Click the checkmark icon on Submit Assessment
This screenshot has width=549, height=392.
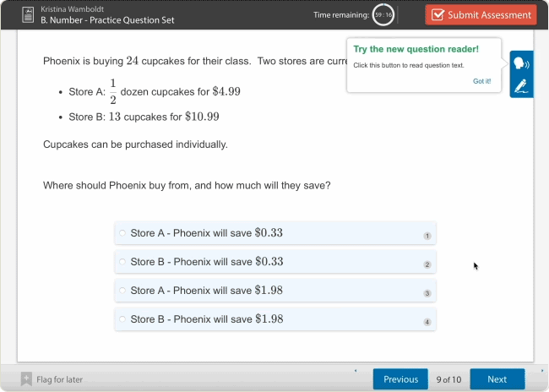(x=438, y=14)
